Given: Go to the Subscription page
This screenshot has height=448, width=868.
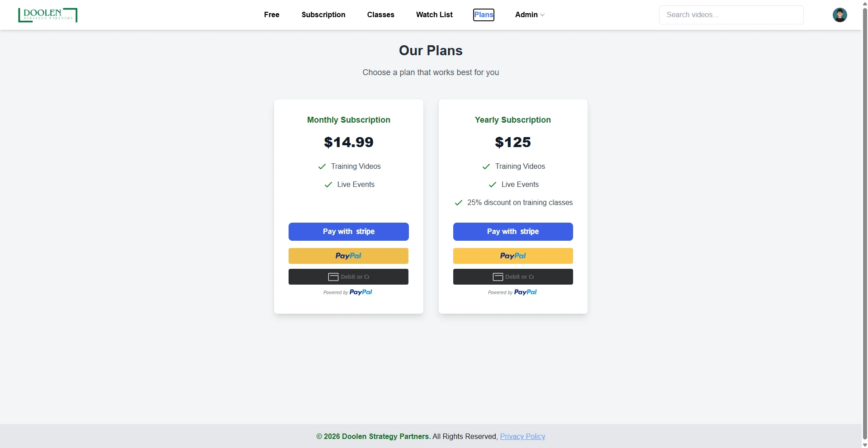Looking at the screenshot, I should (x=323, y=15).
